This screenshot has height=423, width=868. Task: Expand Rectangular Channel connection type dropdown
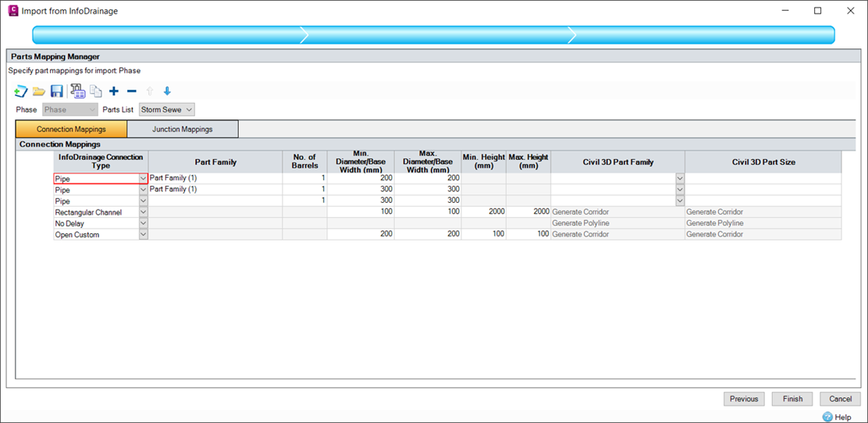[144, 212]
